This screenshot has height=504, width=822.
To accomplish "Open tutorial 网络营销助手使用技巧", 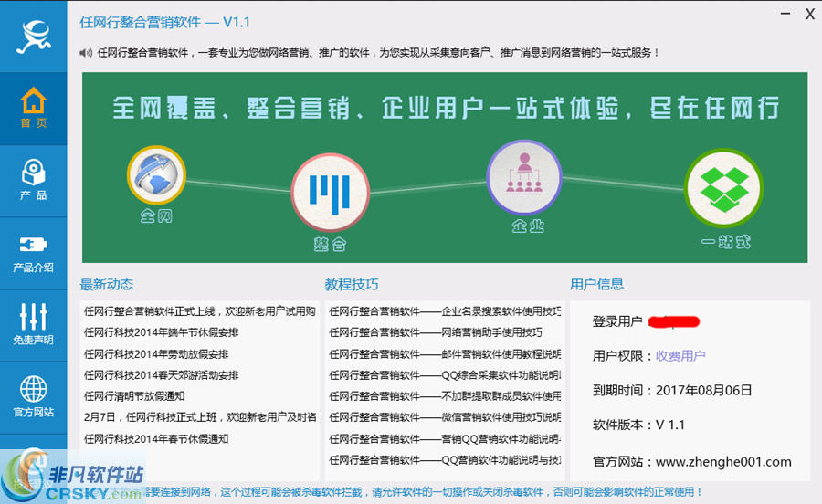I will tap(436, 332).
